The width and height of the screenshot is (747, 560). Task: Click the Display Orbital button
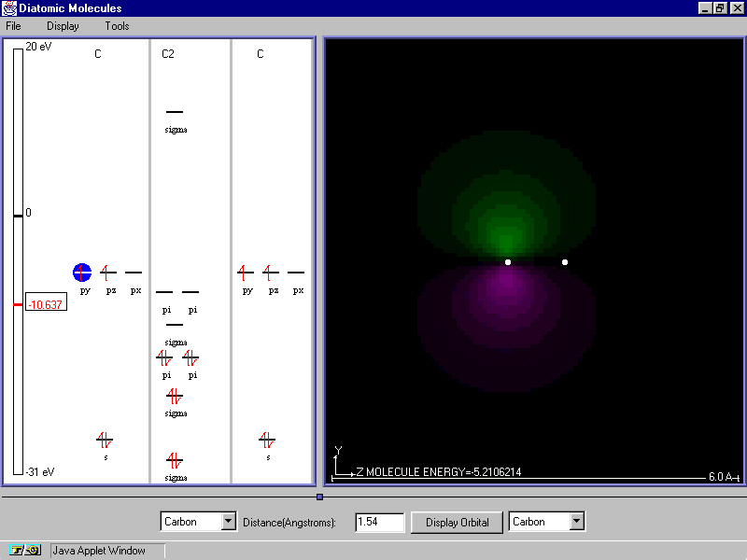(457, 523)
